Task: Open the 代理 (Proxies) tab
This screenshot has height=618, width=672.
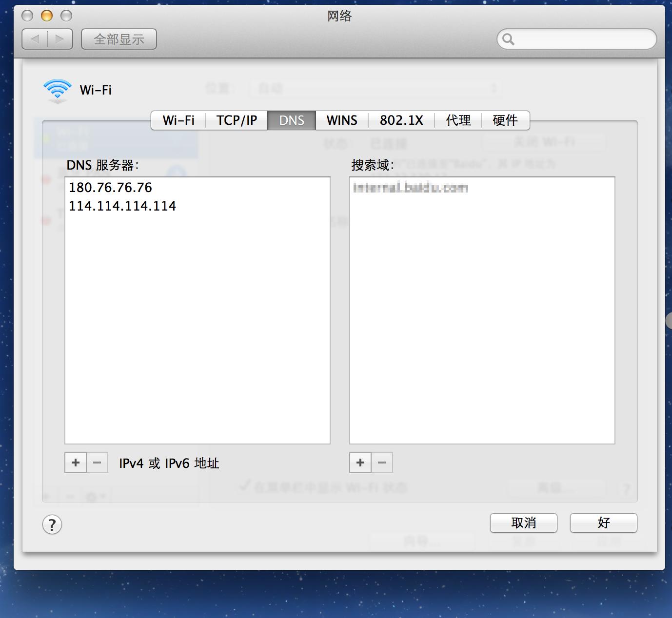Action: click(x=458, y=120)
